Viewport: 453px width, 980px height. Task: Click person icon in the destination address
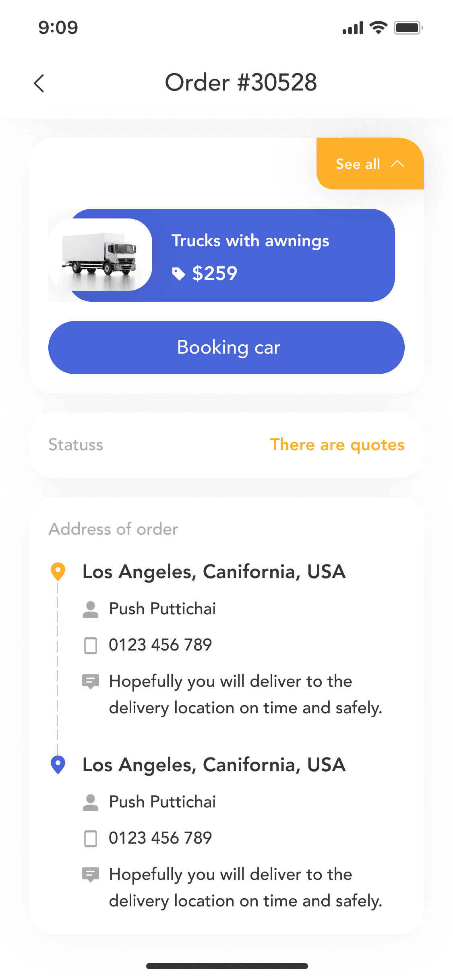click(91, 802)
